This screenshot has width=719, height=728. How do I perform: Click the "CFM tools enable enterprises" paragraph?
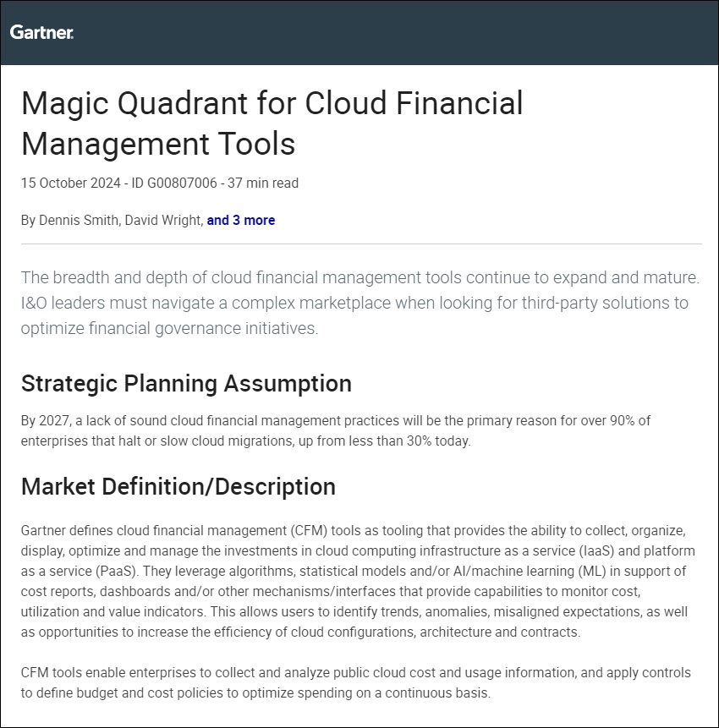(x=355, y=682)
